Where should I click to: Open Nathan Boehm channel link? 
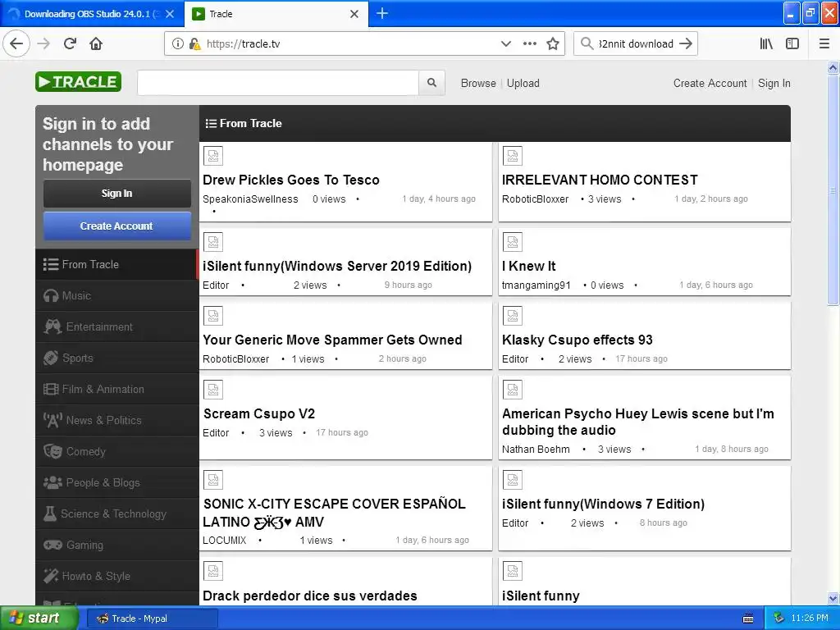point(536,450)
